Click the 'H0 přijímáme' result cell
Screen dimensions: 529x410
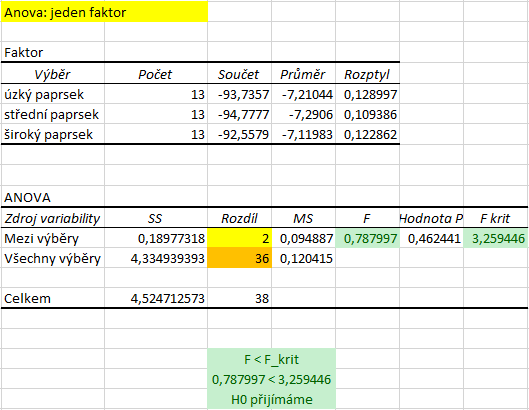point(272,399)
